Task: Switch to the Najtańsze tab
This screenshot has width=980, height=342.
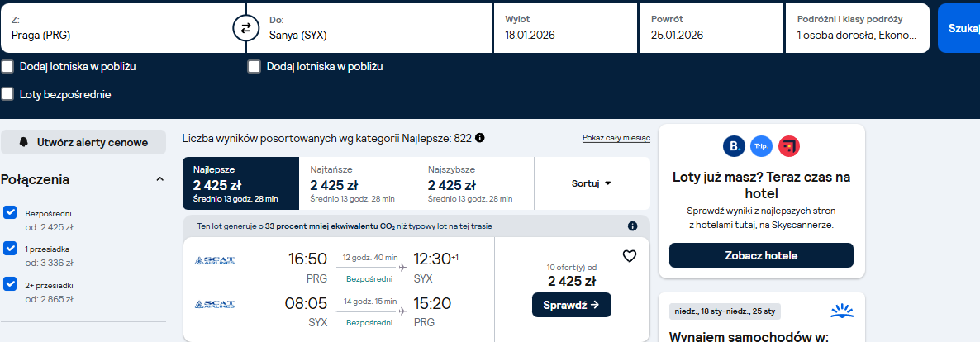Action: point(358,183)
